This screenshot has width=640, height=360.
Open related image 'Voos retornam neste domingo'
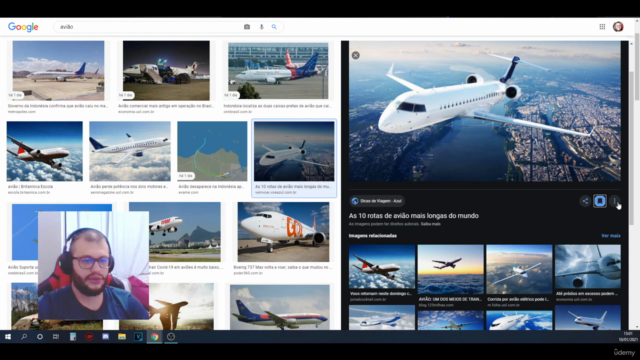[382, 267]
